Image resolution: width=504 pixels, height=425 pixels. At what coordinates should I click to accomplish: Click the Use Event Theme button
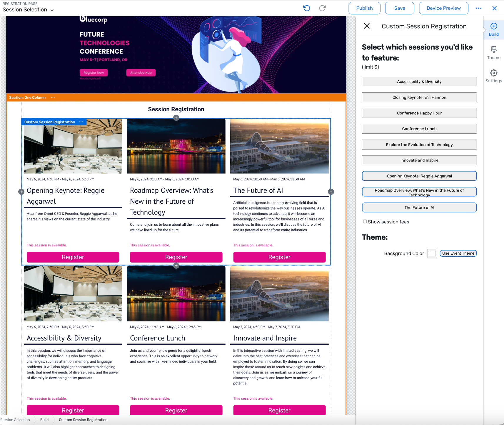(458, 253)
